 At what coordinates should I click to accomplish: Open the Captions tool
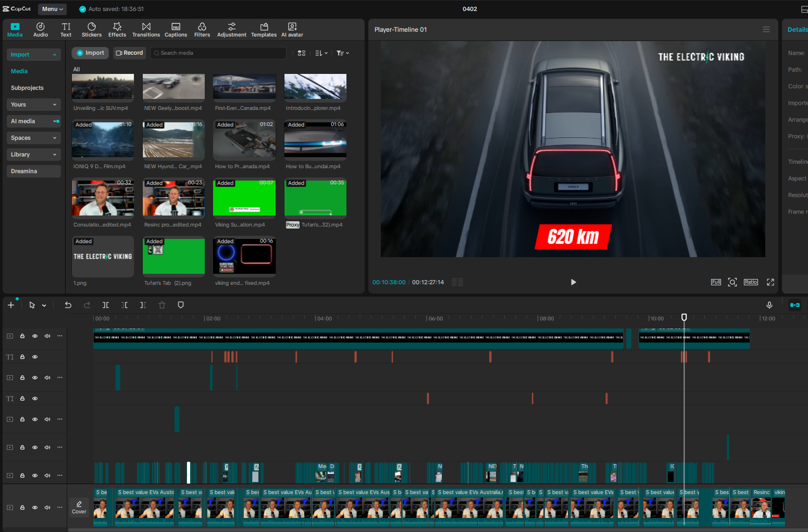[x=176, y=29]
